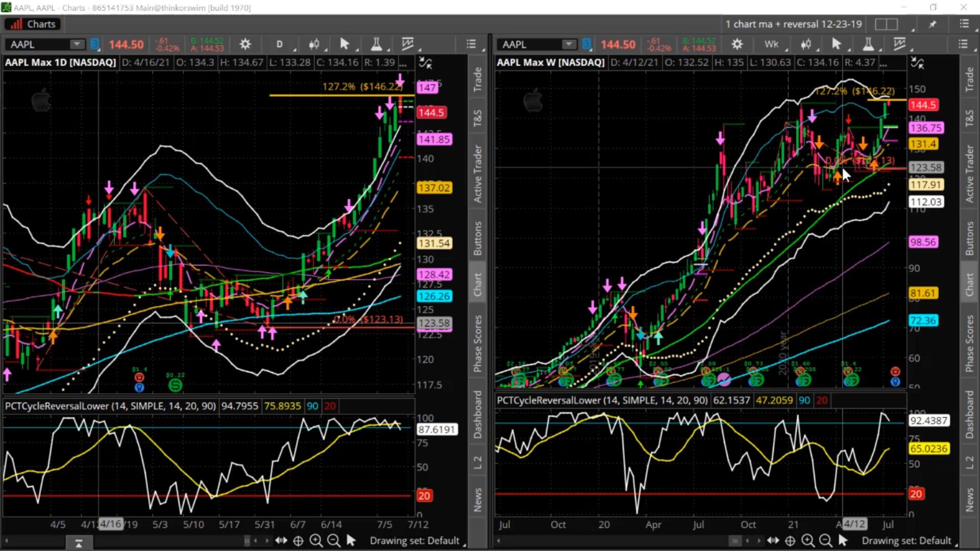Image resolution: width=980 pixels, height=551 pixels.
Task: Select drawing pointer tool in right chart toolbar
Action: coord(837,44)
